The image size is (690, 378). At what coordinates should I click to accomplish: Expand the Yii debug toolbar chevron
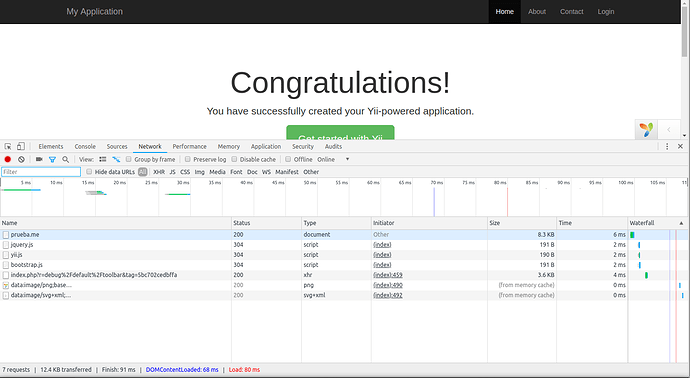click(668, 130)
